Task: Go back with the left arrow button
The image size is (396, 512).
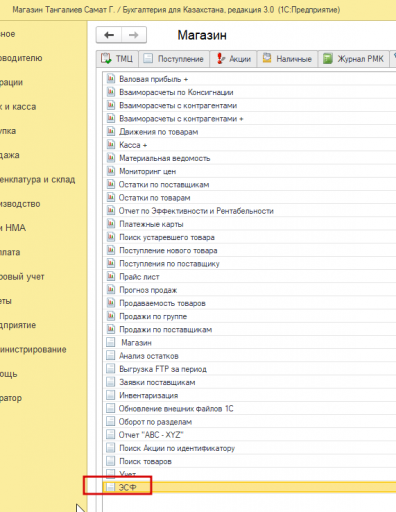Action: pos(109,35)
